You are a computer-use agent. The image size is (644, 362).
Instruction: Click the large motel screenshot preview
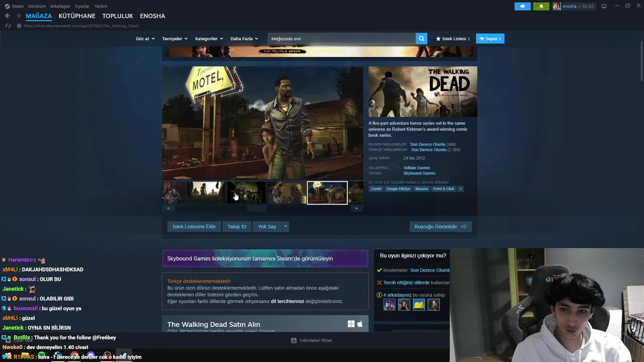tap(263, 123)
